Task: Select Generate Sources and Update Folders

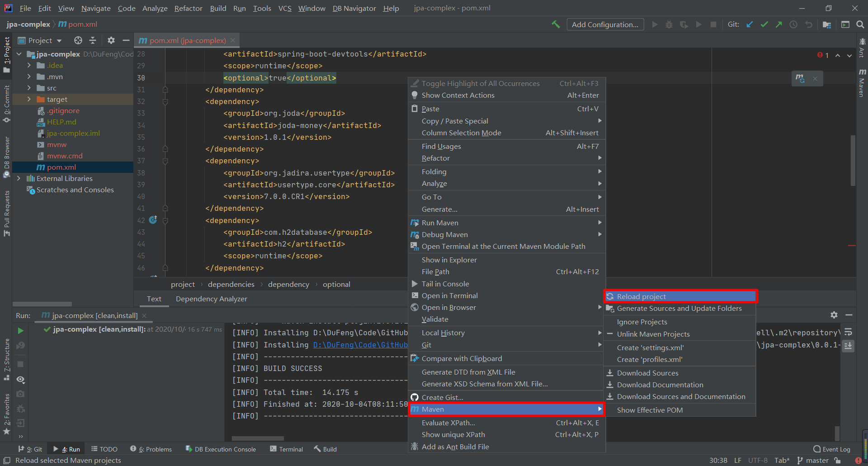Action: point(680,308)
